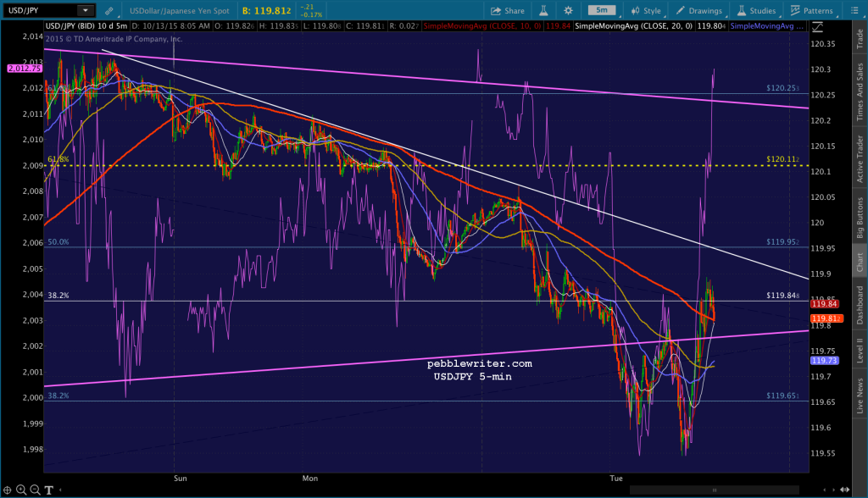The image size is (868, 498).
Task: Open the Active Trader side tab
Action: click(860, 159)
